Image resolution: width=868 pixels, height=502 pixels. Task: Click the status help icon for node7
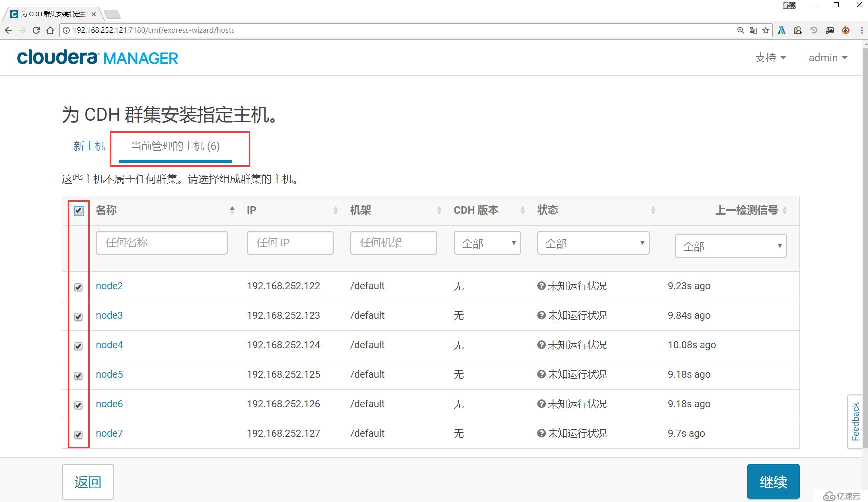pos(541,433)
